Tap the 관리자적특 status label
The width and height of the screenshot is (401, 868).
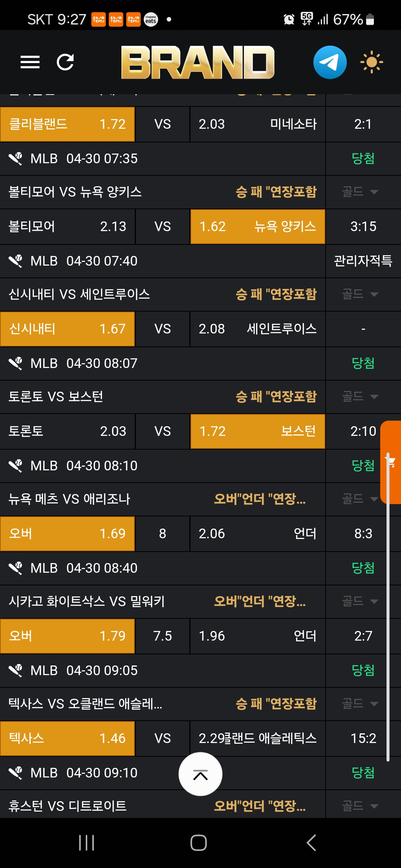click(x=363, y=261)
